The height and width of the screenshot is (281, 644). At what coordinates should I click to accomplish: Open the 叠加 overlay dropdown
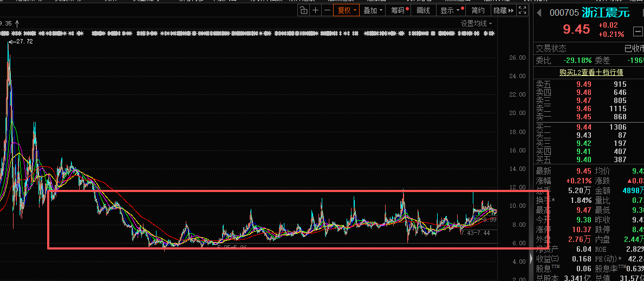[x=373, y=10]
